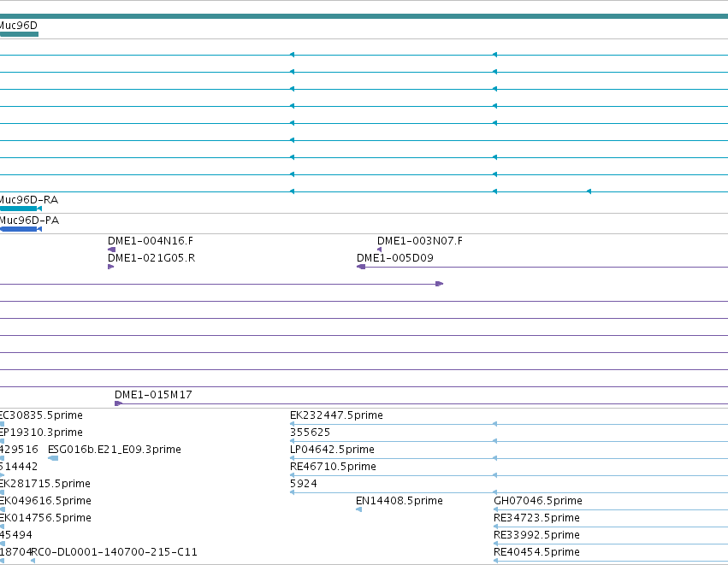Click the 429516 feature label
The image size is (728, 565).
click(x=19, y=450)
